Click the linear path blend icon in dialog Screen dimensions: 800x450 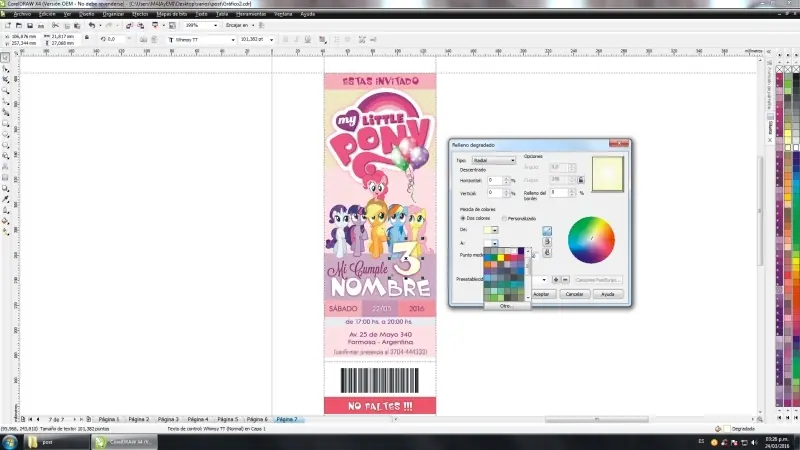click(547, 231)
